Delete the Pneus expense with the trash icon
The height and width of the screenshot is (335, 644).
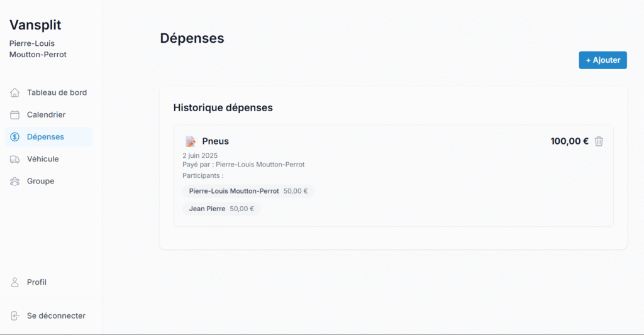pos(599,141)
